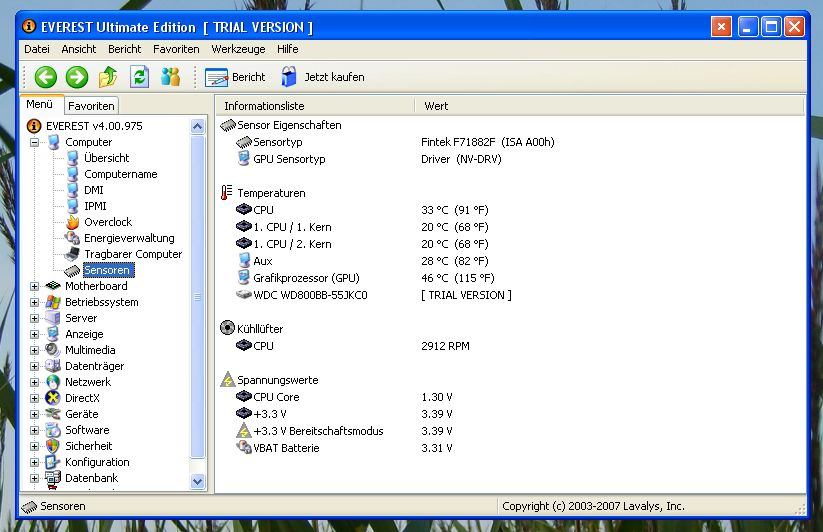Select the 2912 RPM fan value
This screenshot has height=532, width=823.
445,346
